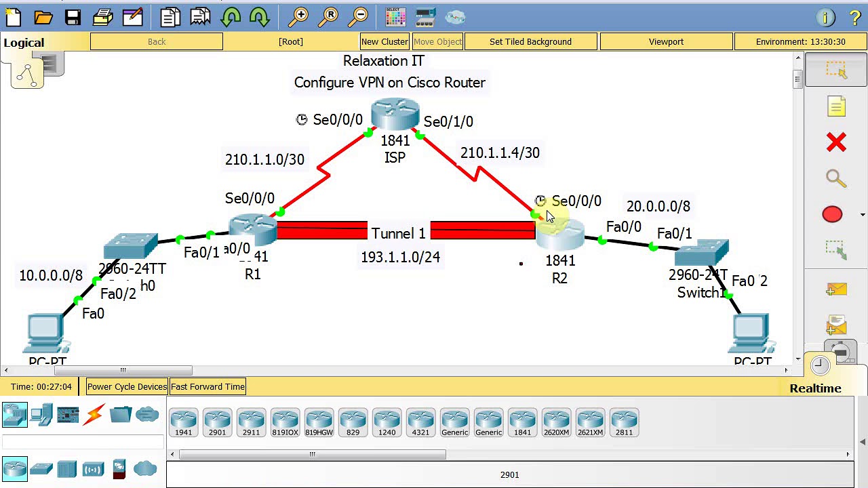Screen dimensions: 868x488
Task: Pick the 819HGW router model
Action: pos(319,422)
